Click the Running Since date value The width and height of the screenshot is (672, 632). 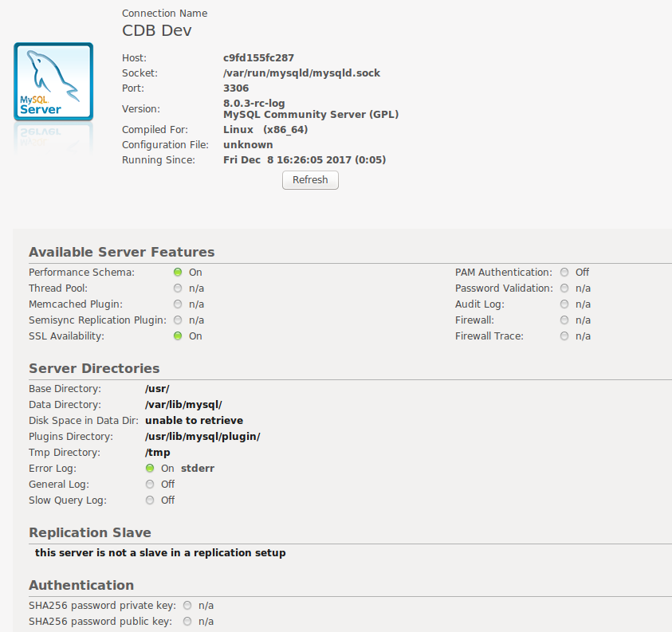point(305,160)
